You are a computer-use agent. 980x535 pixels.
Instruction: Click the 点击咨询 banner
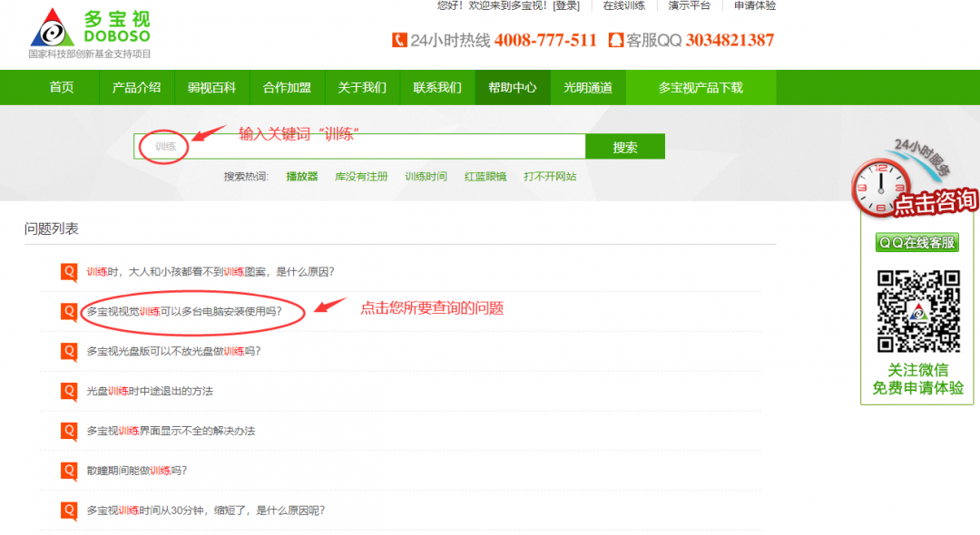click(x=936, y=202)
